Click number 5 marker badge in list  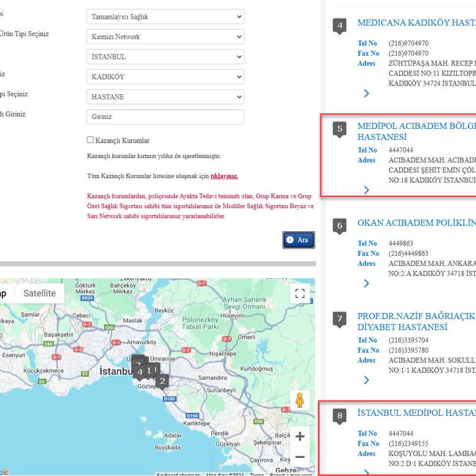(x=339, y=130)
